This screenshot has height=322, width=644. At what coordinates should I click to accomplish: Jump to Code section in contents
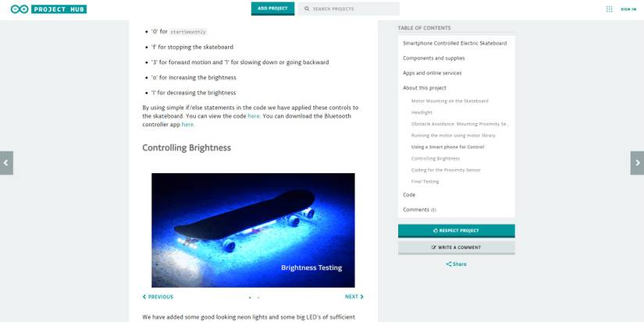[409, 195]
